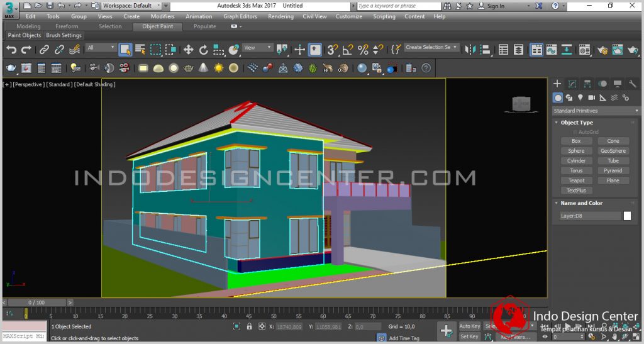Image resolution: width=644 pixels, height=344 pixels.
Task: Click the Select and Place tool
Action: click(234, 50)
